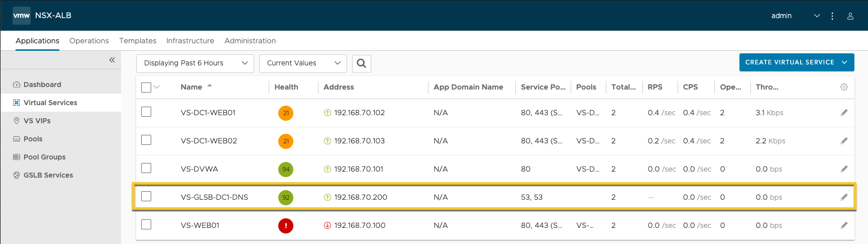868x244 pixels.
Task: Click green up-arrow status icon beside 192.168.70.101
Action: click(328, 170)
